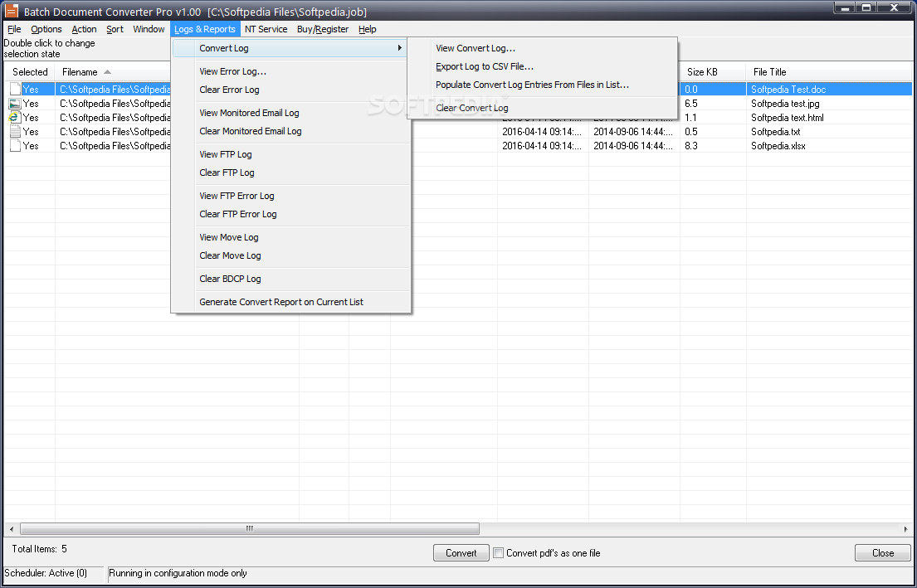Select the Softpedia.xlsx file title cell
The image size is (917, 588).
coord(778,145)
